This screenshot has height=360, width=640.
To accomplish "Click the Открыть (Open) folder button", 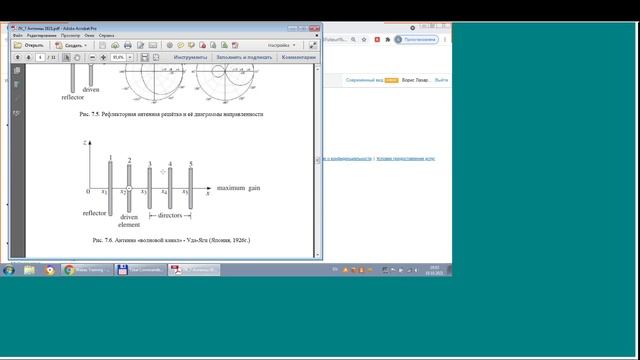I will 29,45.
